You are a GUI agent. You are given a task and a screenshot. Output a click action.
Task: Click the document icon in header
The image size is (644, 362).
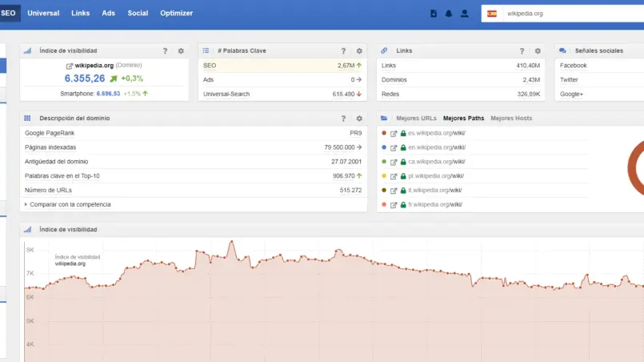(x=434, y=14)
